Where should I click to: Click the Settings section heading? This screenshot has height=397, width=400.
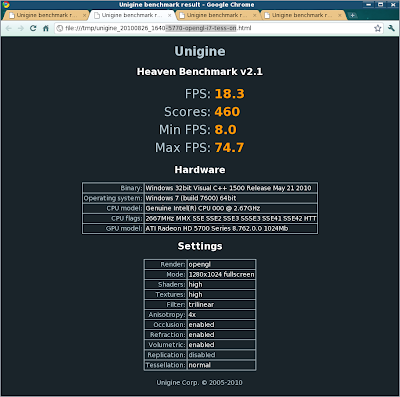(x=200, y=246)
